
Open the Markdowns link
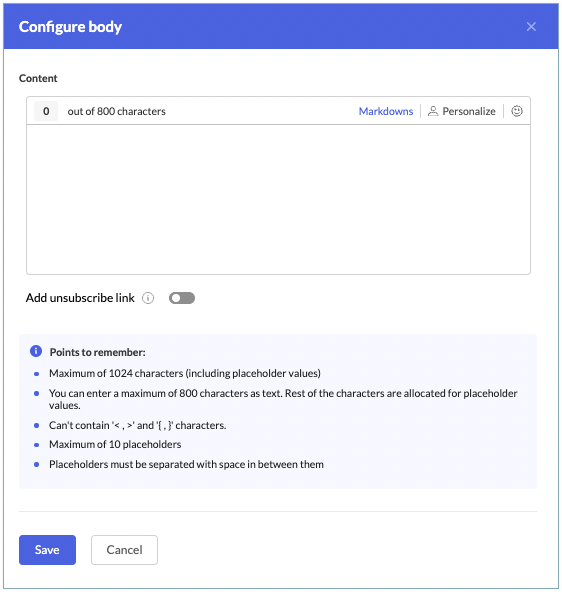coord(386,111)
